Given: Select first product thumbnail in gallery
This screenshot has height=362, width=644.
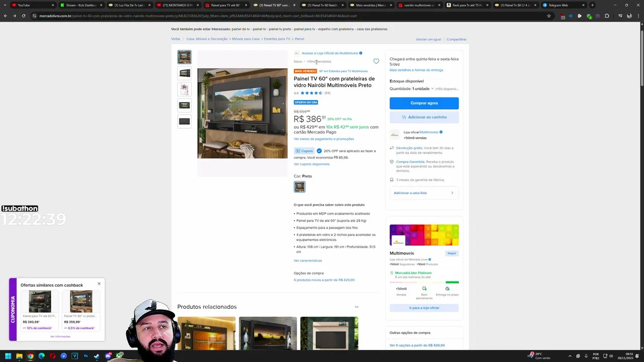Looking at the screenshot, I should (x=184, y=57).
